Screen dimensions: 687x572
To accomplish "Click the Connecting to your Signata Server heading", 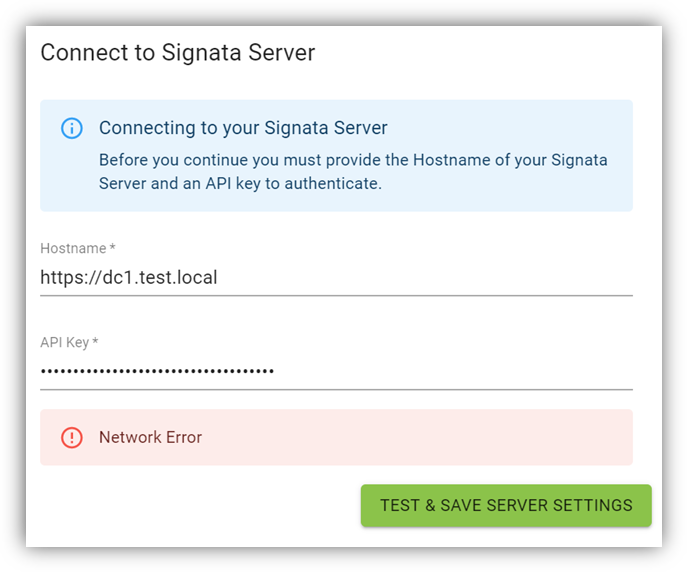I will [243, 128].
